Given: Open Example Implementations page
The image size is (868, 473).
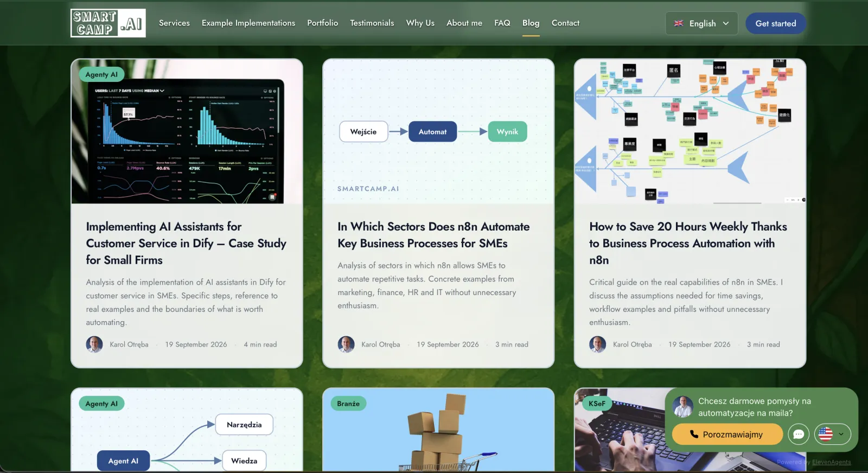Looking at the screenshot, I should tap(248, 23).
